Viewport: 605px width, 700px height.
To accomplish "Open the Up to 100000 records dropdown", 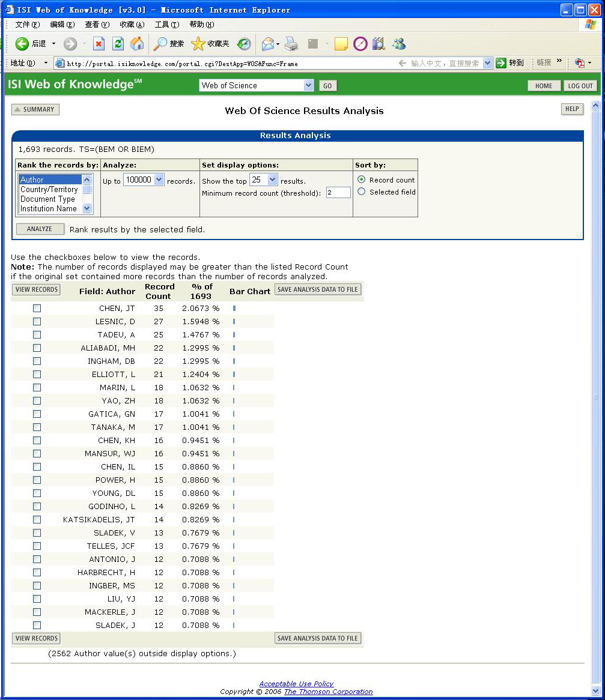I will 159,180.
